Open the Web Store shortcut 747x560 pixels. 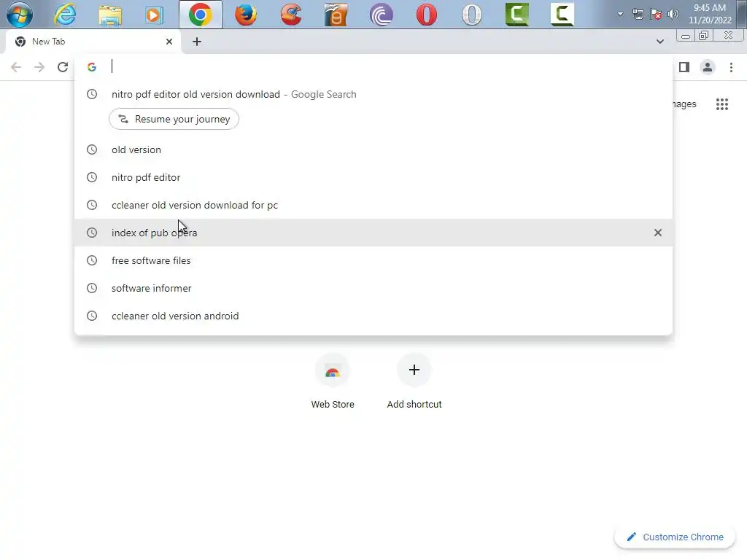pyautogui.click(x=333, y=381)
